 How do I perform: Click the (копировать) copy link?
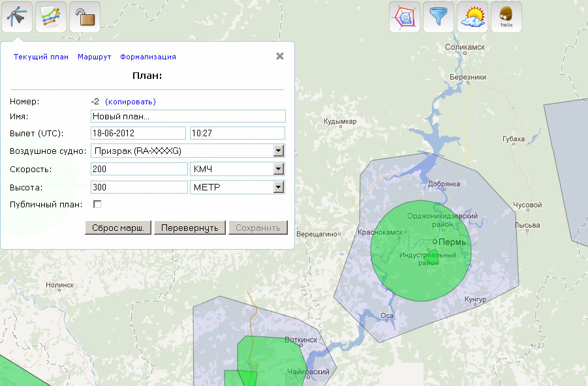[131, 102]
